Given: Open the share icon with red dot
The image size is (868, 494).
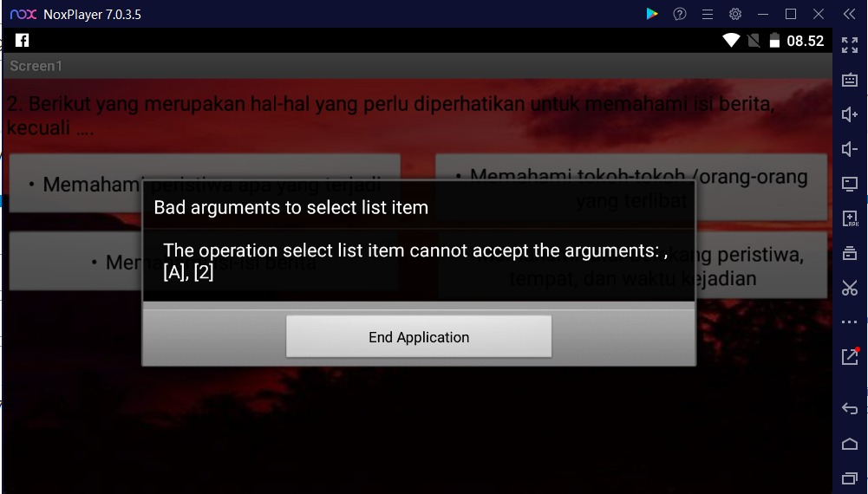Looking at the screenshot, I should (850, 356).
